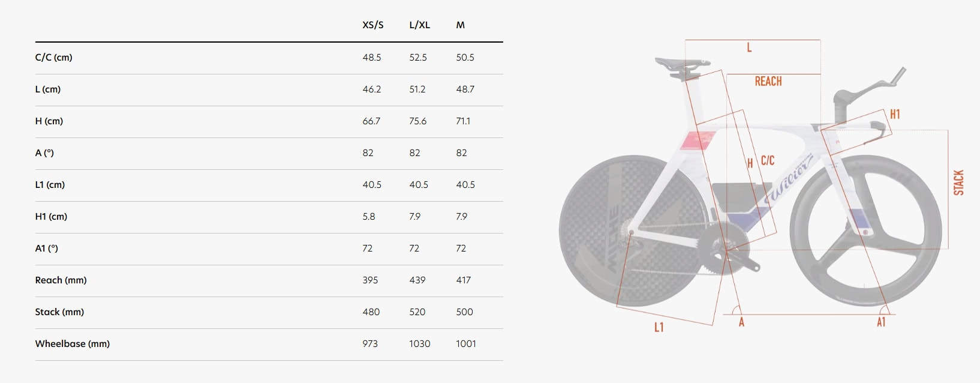Click the L1 label below rear wheel
Viewport: 980px width, 383px height.
659,327
